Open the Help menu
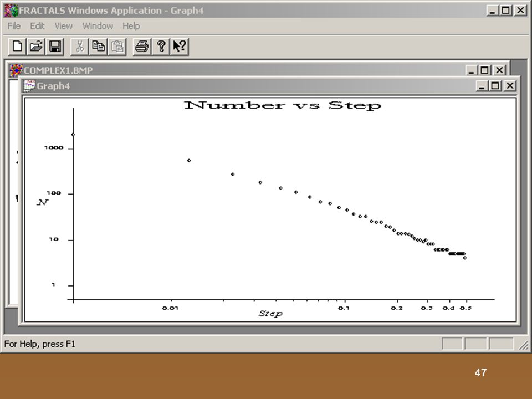This screenshot has width=532, height=399. [x=131, y=26]
